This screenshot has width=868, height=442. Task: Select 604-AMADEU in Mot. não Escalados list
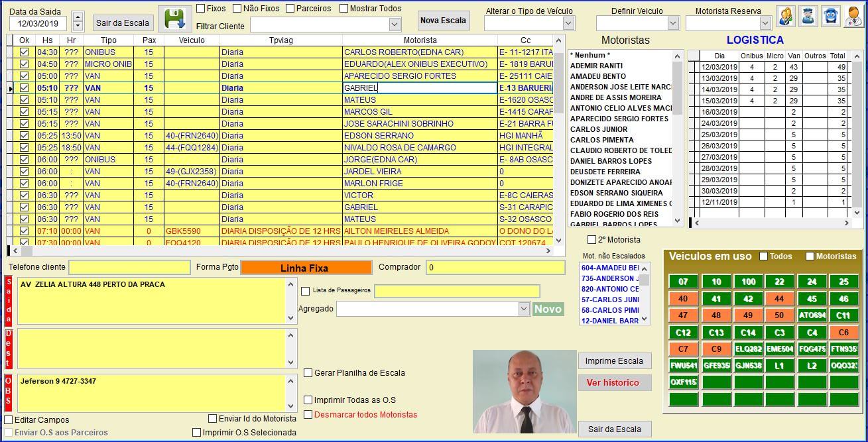click(609, 268)
